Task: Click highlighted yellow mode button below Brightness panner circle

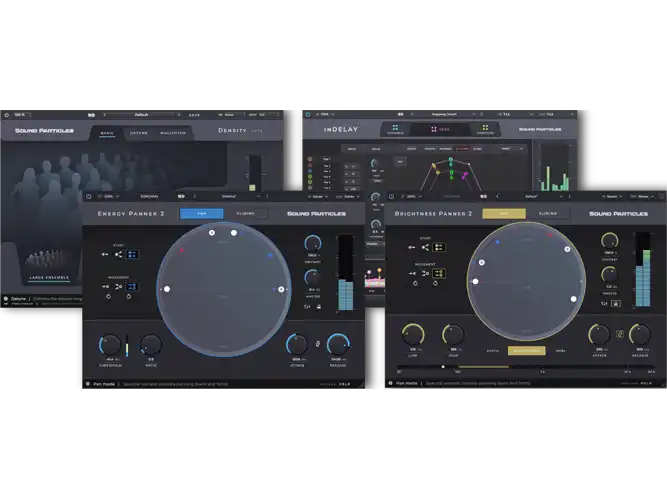Action: [x=527, y=351]
